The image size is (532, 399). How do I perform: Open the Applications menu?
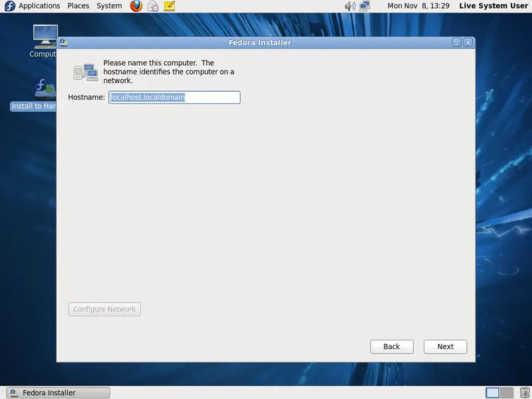[39, 6]
